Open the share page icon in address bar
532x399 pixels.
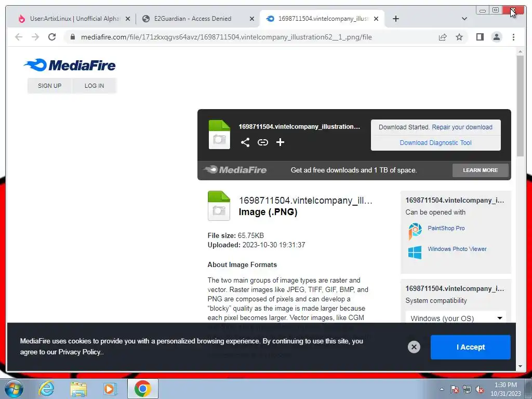pyautogui.click(x=443, y=37)
